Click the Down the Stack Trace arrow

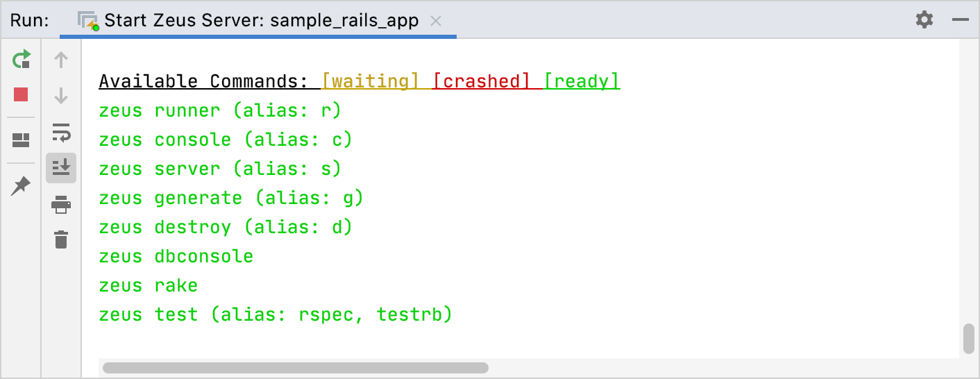(61, 96)
